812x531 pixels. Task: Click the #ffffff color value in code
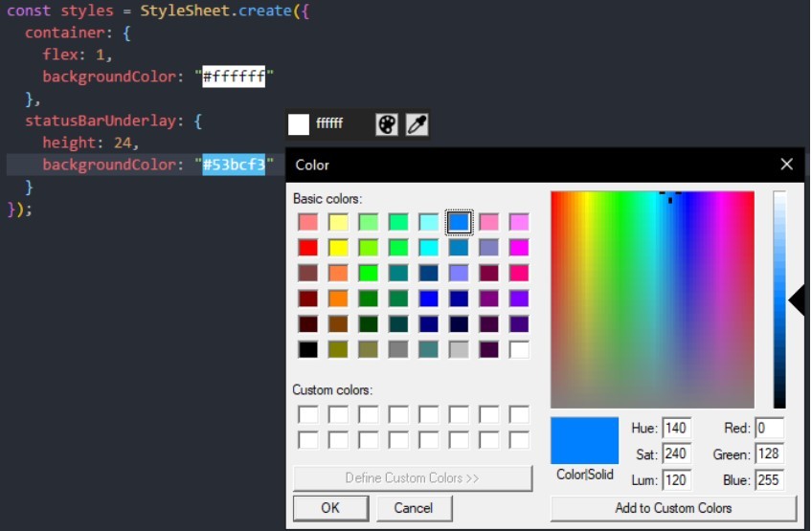(234, 77)
